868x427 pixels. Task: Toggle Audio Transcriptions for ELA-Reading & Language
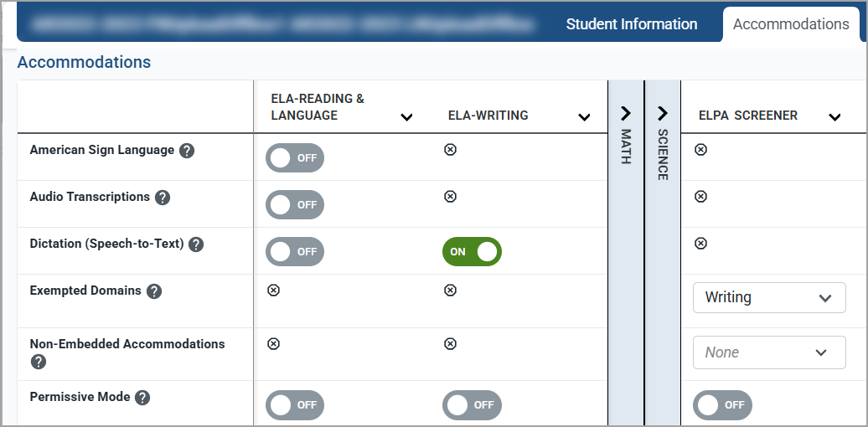point(294,204)
